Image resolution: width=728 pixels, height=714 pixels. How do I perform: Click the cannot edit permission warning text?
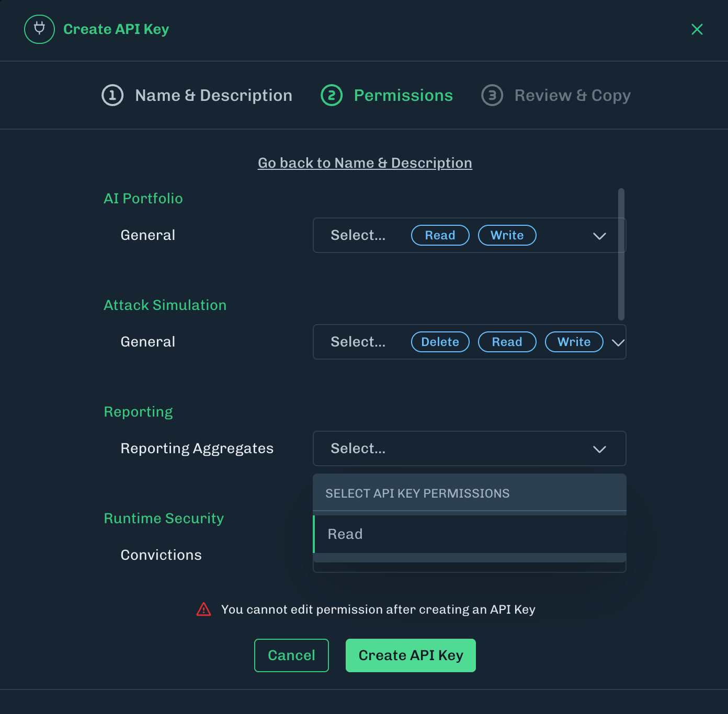pos(378,609)
